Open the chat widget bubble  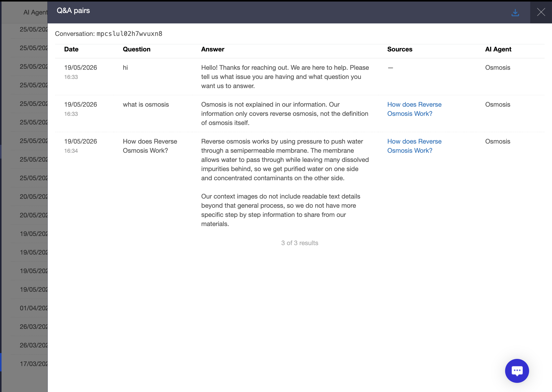[517, 371]
